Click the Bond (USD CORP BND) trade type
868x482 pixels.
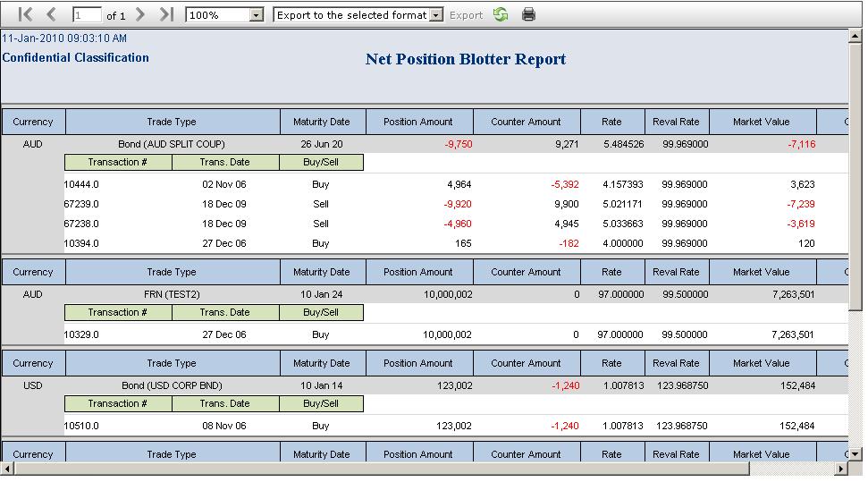(x=172, y=385)
